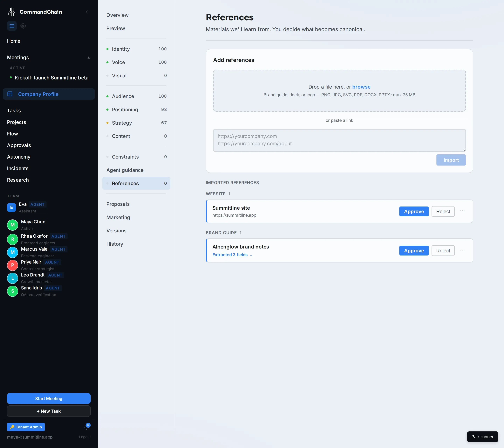Image resolution: width=504 pixels, height=448 pixels.
Task: Click Leo Brandt's avatar
Action: point(13,278)
